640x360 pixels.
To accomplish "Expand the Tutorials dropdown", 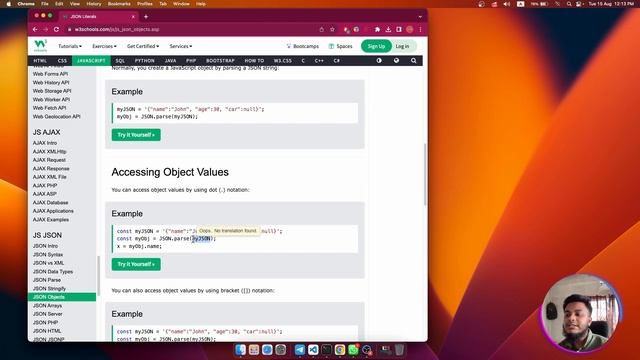I will 70,46.
